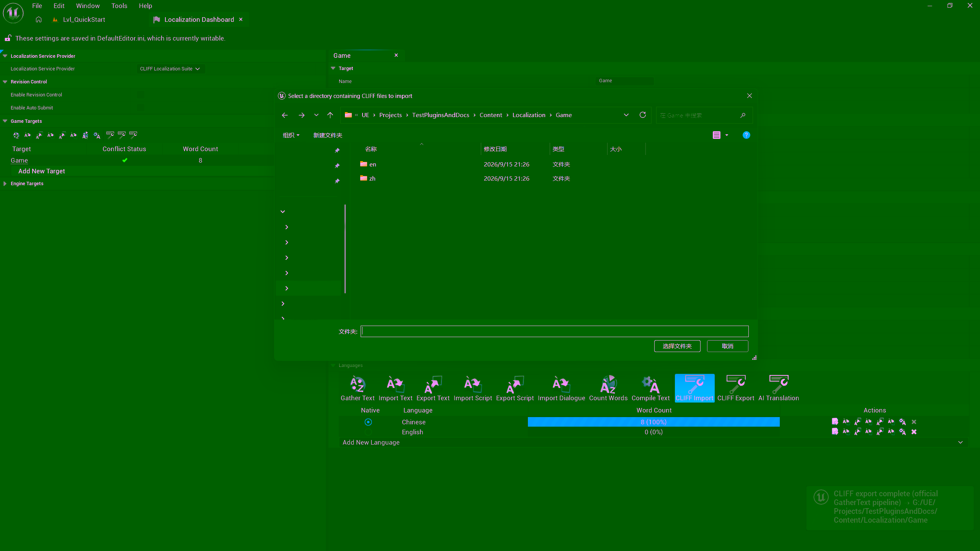
Task: Click compile gear icon in Game Targets toolbar
Action: click(97, 135)
